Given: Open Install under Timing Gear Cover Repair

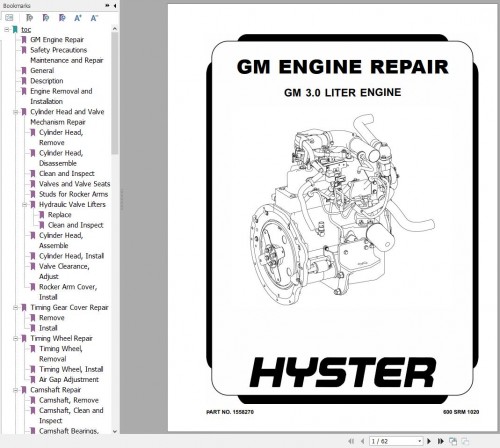Looking at the screenshot, I should click(x=48, y=328).
